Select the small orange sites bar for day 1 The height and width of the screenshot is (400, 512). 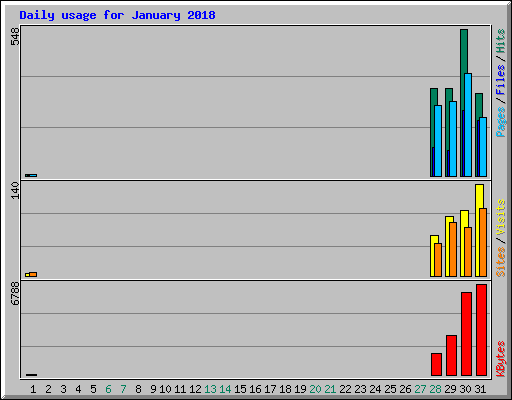point(33,274)
